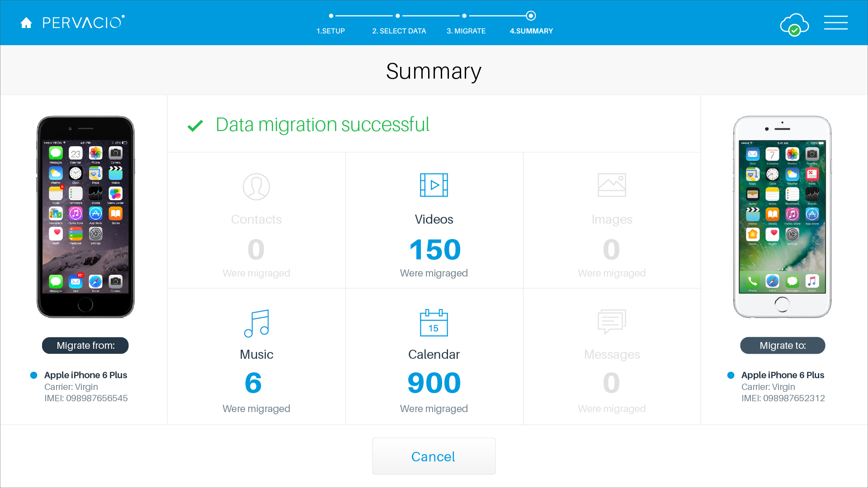Click the Setup progress dot

pyautogui.click(x=331, y=16)
